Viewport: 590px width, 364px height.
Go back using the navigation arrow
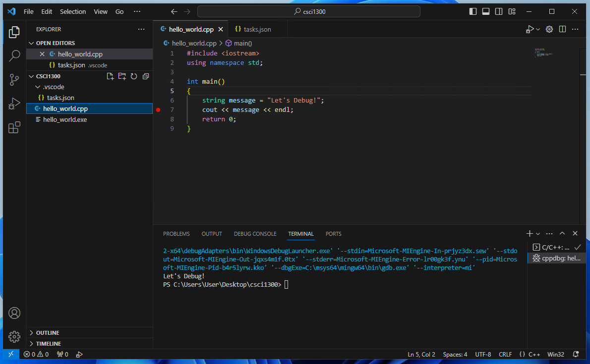pos(174,12)
